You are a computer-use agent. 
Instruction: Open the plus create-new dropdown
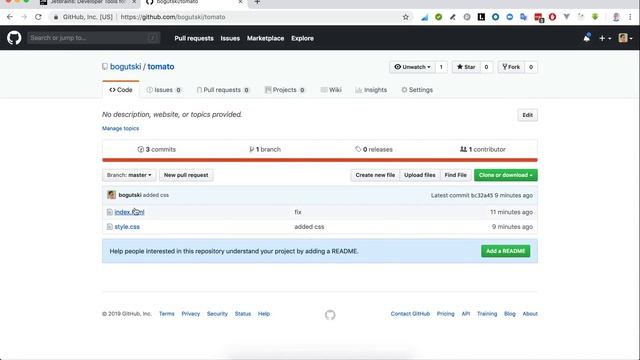click(x=604, y=38)
